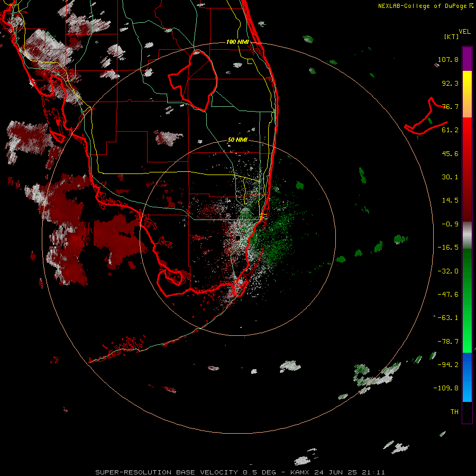Click the 107.8 value on velocity scale
Viewport: 476px width, 476px height.
(x=448, y=59)
